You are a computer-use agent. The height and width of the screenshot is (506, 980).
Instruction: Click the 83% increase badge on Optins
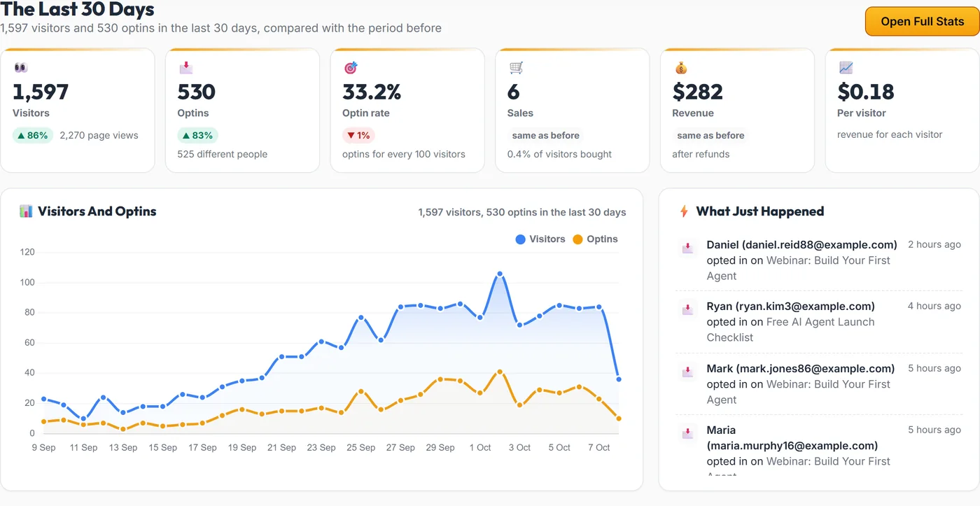pyautogui.click(x=198, y=135)
